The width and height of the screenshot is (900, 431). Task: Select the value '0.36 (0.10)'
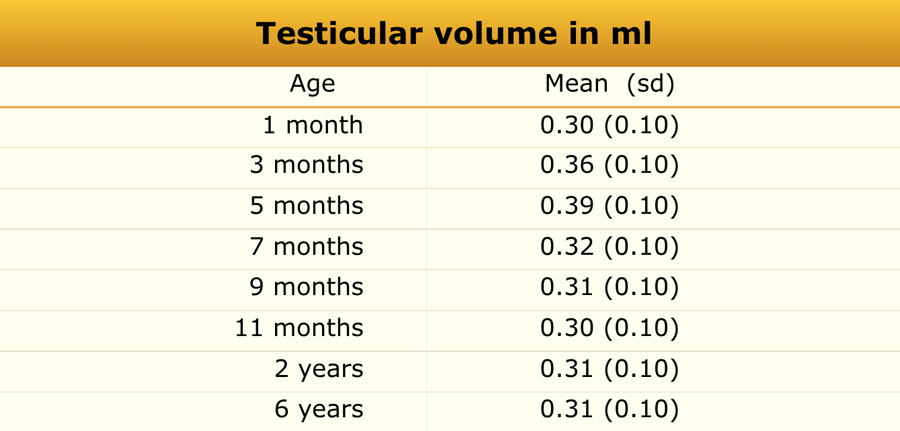click(609, 165)
